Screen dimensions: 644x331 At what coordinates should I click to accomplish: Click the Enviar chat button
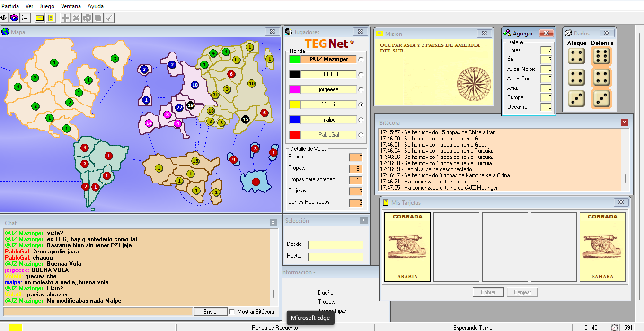click(211, 312)
